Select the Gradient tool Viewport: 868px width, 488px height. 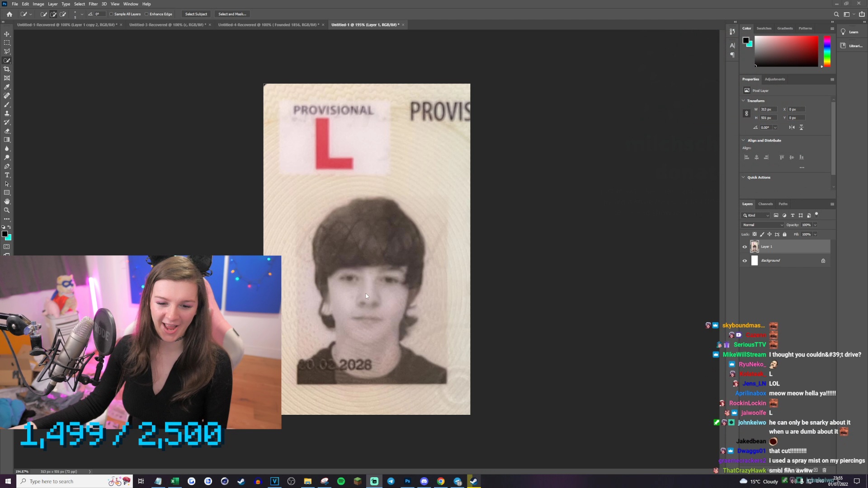coord(7,140)
